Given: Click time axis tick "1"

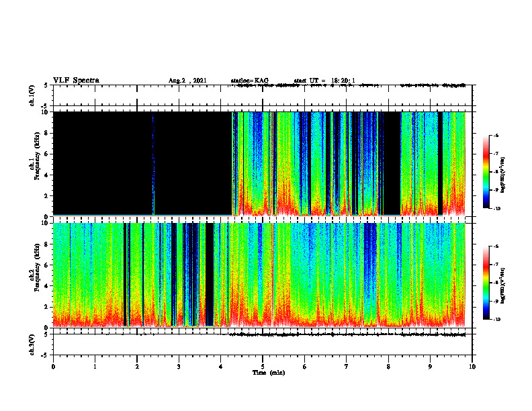Looking at the screenshot, I should pyautogui.click(x=95, y=367).
